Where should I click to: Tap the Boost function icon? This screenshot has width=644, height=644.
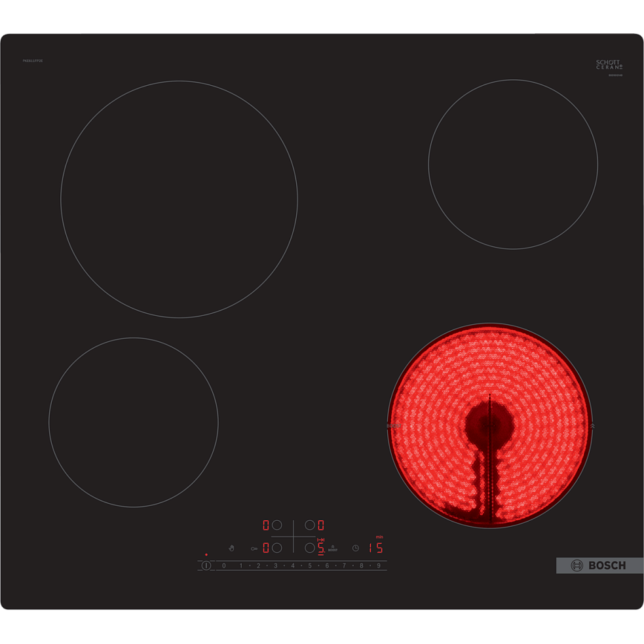(333, 548)
